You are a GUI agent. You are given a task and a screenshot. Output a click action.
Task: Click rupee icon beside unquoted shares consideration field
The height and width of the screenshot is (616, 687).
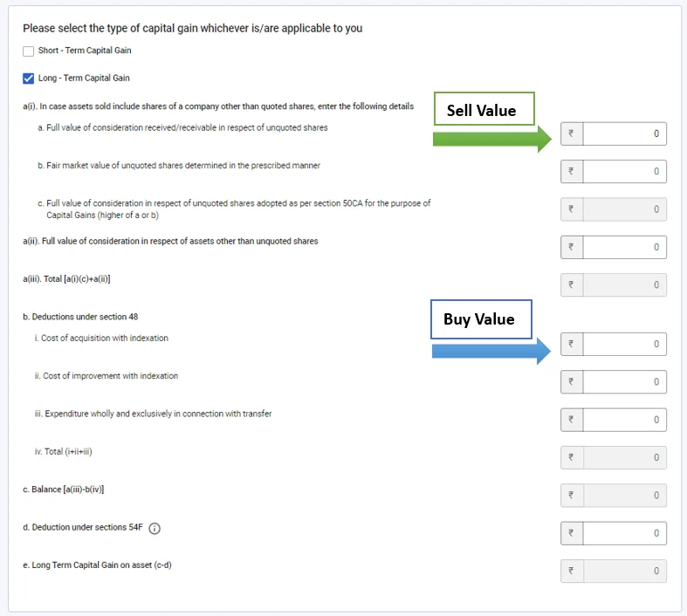572,133
